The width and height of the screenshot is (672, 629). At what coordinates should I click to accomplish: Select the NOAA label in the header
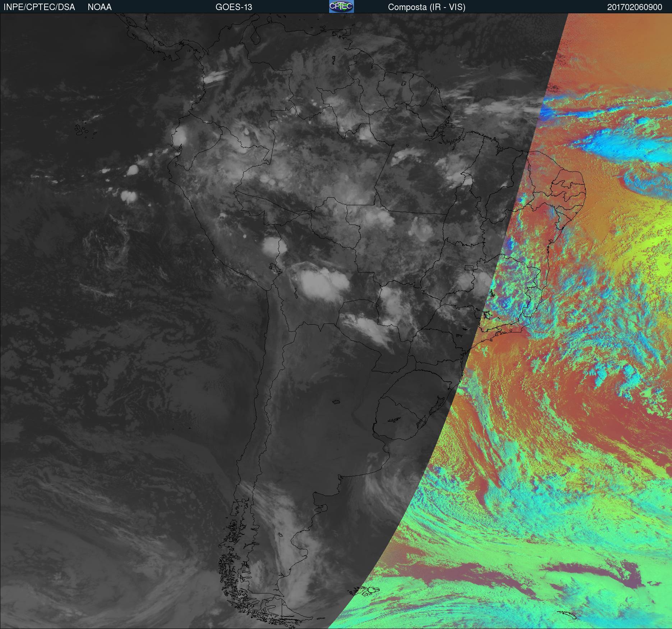point(100,7)
